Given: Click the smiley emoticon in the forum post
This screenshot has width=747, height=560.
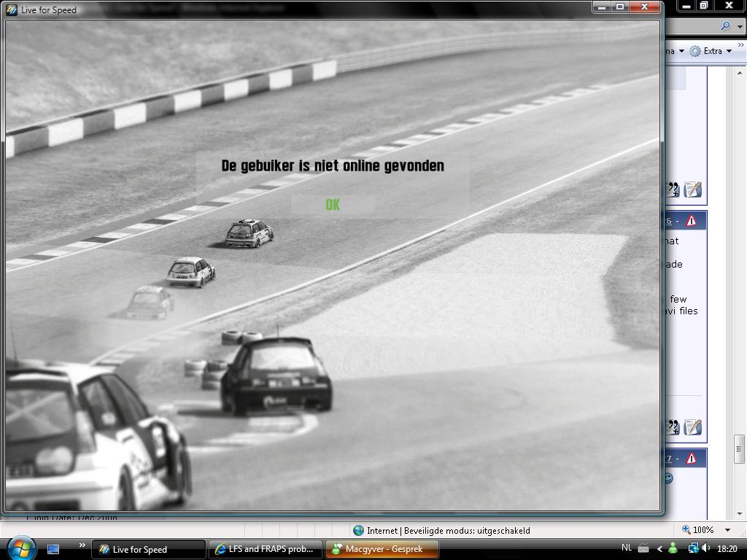Looking at the screenshot, I should (669, 478).
